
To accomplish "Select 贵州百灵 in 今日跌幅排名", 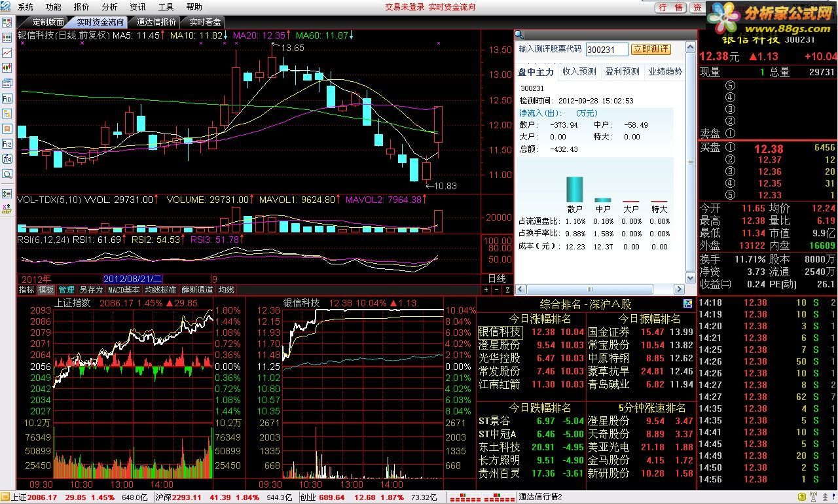I will pos(500,473).
